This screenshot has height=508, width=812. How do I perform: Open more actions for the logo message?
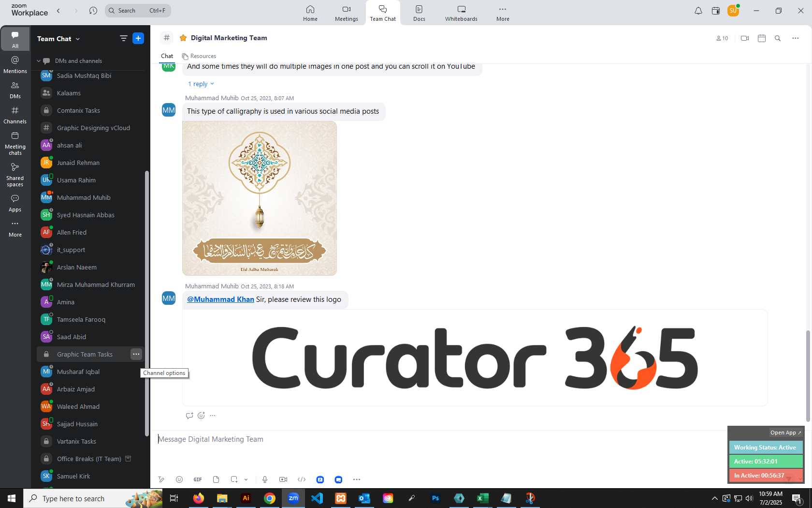(213, 416)
